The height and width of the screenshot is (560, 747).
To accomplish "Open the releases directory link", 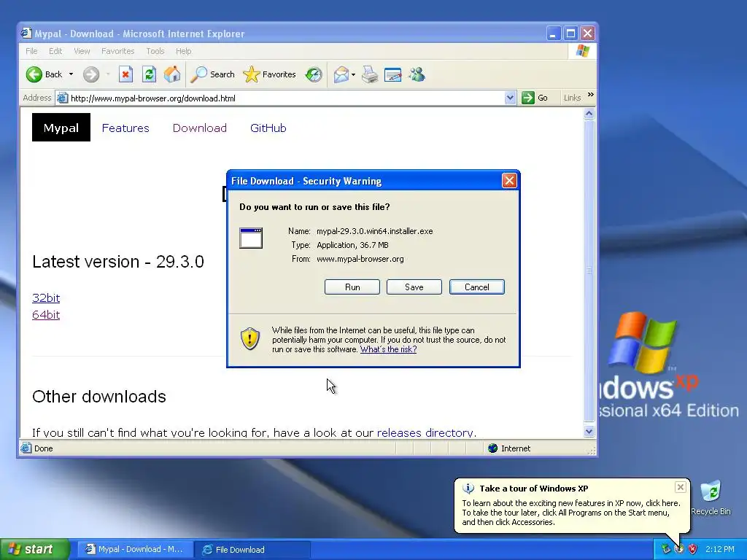I will click(x=426, y=432).
